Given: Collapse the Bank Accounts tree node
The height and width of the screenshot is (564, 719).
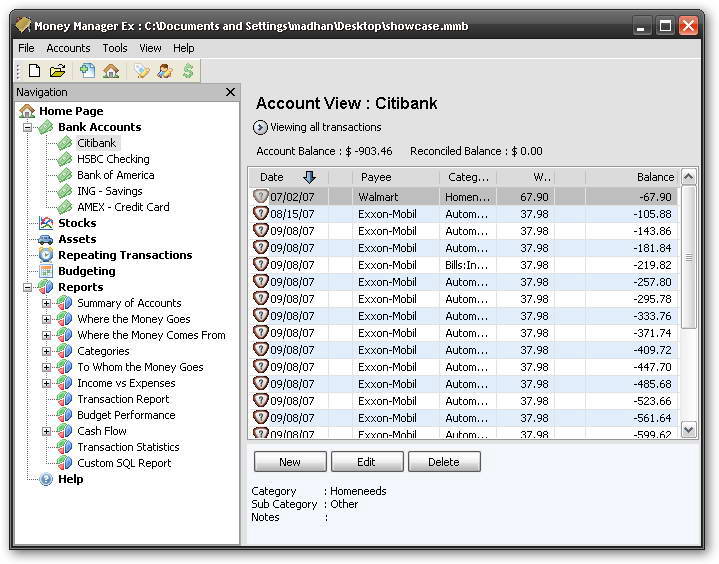Looking at the screenshot, I should [28, 127].
